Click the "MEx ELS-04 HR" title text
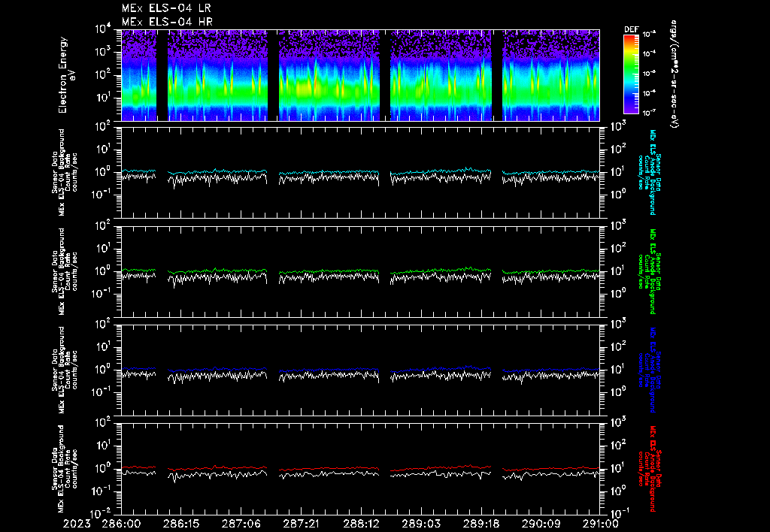Screen dimensions: 770x532 point(167,22)
